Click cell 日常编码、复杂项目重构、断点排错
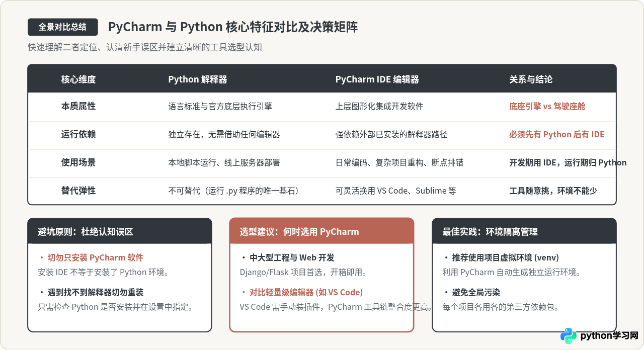644x350 pixels. pos(399,163)
